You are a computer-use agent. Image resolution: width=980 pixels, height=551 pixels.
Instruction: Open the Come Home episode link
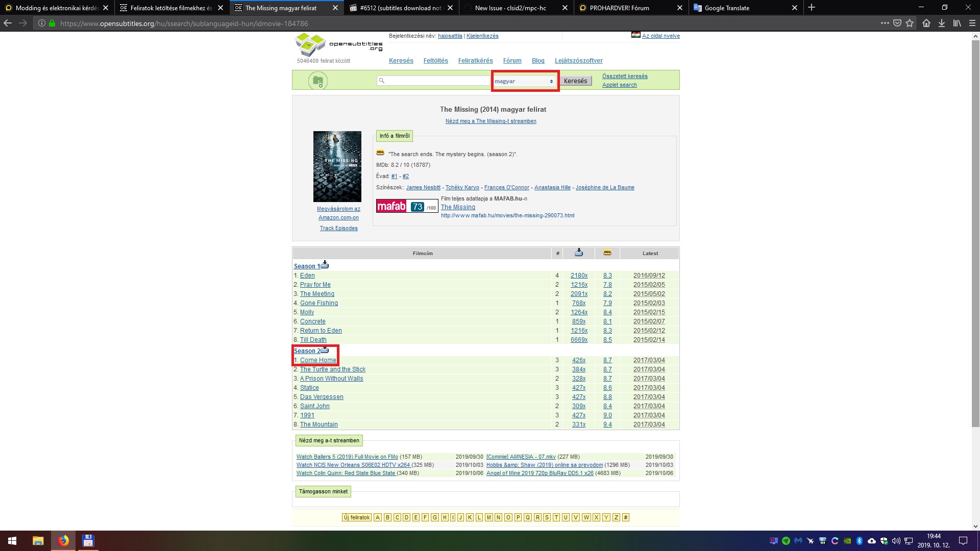coord(317,360)
